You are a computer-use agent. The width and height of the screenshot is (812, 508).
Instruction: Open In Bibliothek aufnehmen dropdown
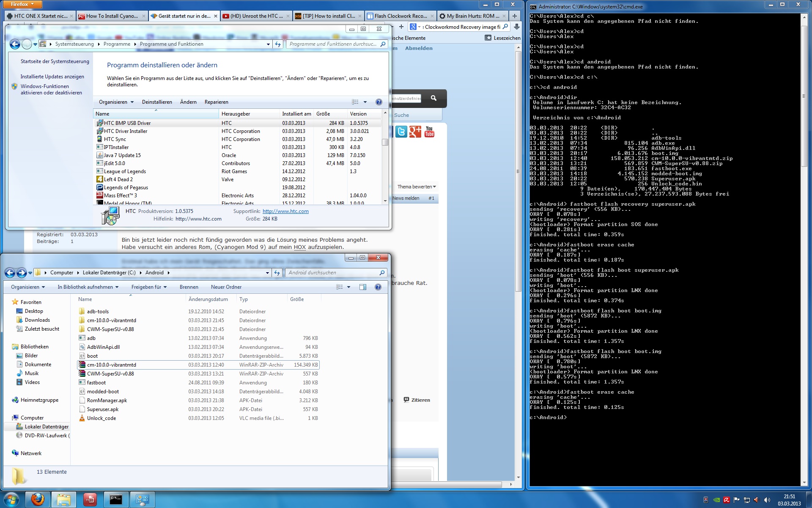[88, 287]
